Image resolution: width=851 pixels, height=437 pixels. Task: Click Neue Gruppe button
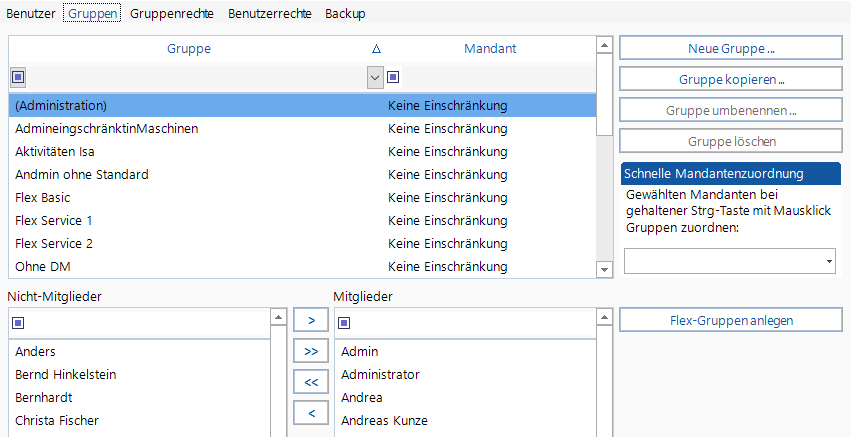pyautogui.click(x=731, y=48)
